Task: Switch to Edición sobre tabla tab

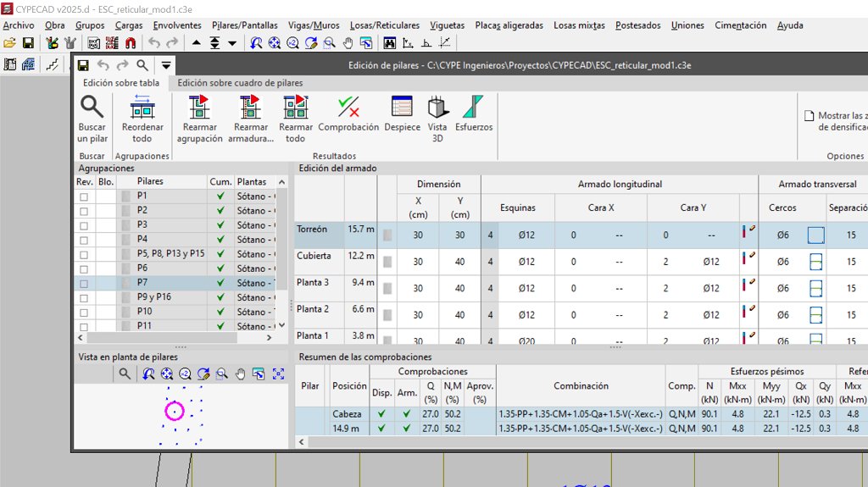Action: pos(121,83)
